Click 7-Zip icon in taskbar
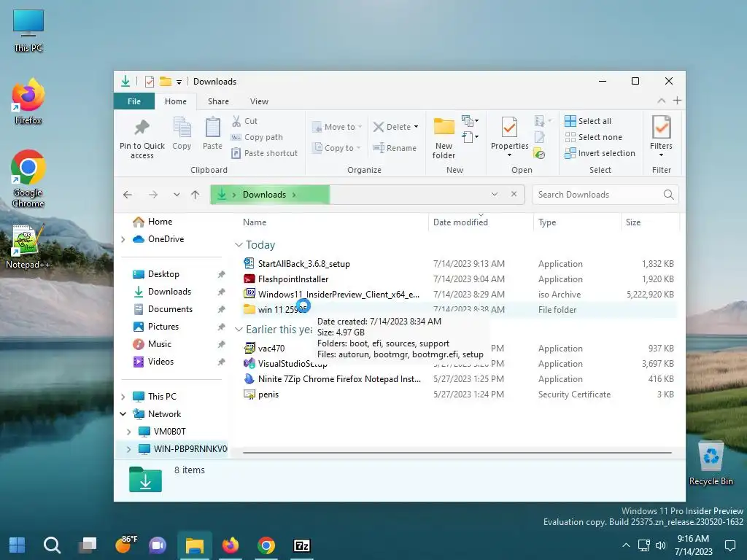This screenshot has height=560, width=747. pos(301,545)
